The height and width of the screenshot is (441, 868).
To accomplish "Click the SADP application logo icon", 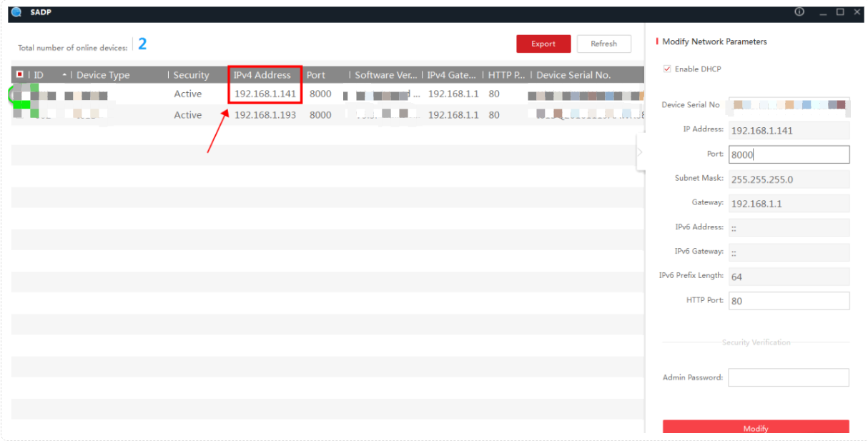I will click(x=16, y=12).
